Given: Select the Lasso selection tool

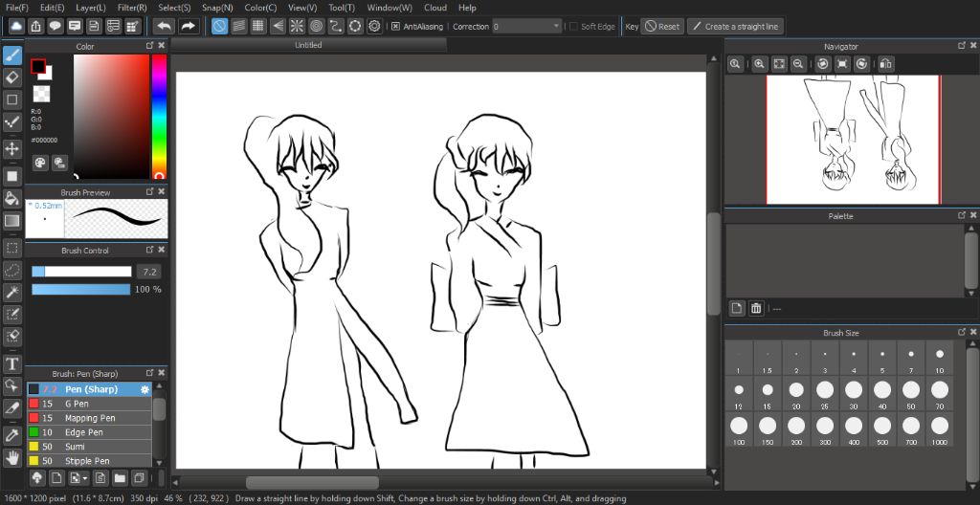Looking at the screenshot, I should tap(11, 270).
